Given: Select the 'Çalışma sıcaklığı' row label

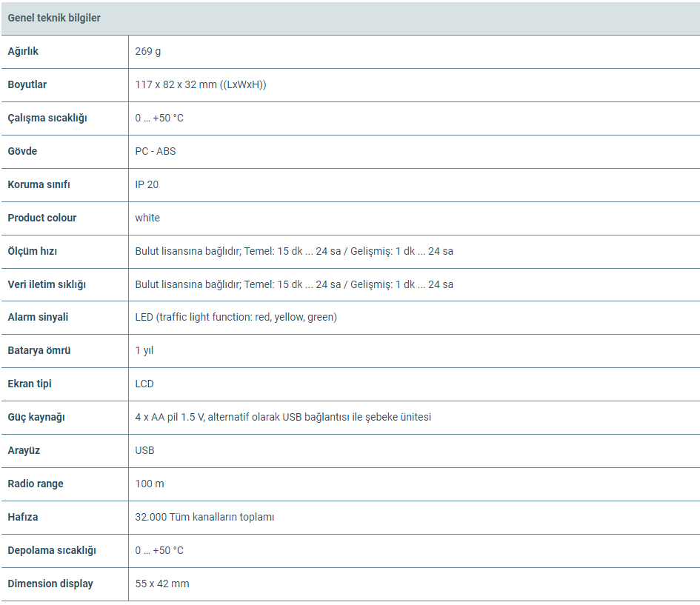Looking at the screenshot, I should (47, 118).
